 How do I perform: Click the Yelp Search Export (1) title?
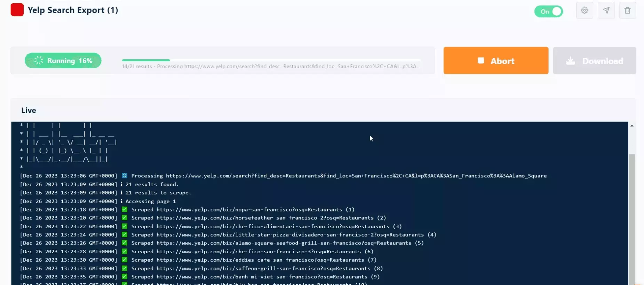pyautogui.click(x=73, y=10)
